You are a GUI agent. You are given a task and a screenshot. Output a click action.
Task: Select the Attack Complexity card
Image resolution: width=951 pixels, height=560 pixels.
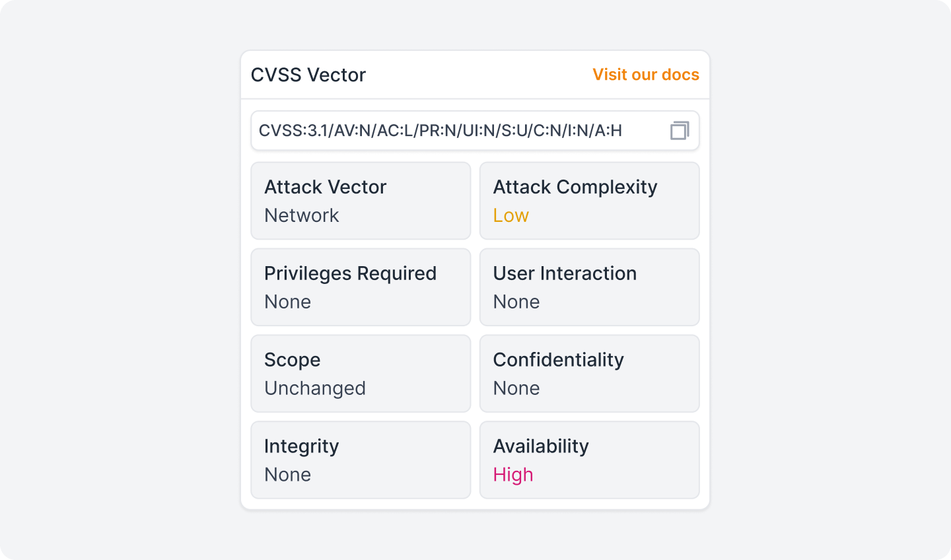click(589, 201)
